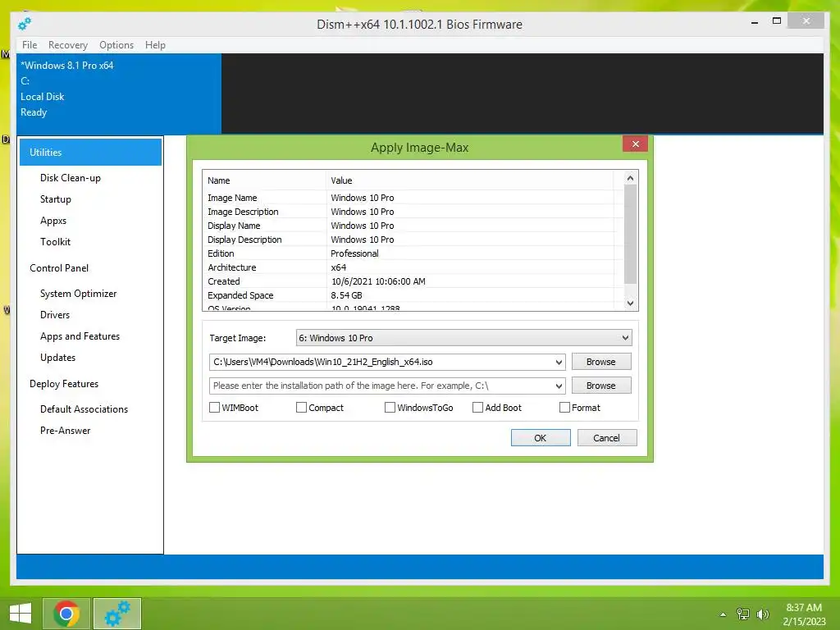Select the Utilities section header
Screen dimensions: 840x630
[90, 152]
